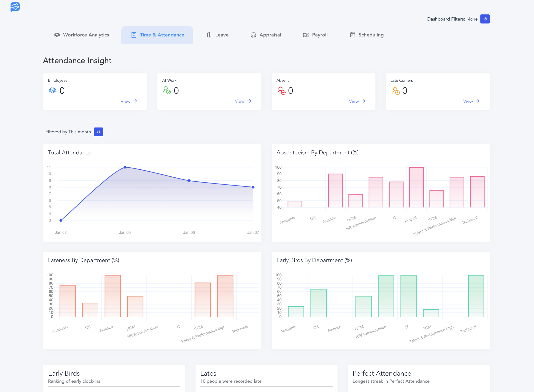This screenshot has height=392, width=534.
Task: Click View on the Late Comers card
Action: click(x=471, y=101)
